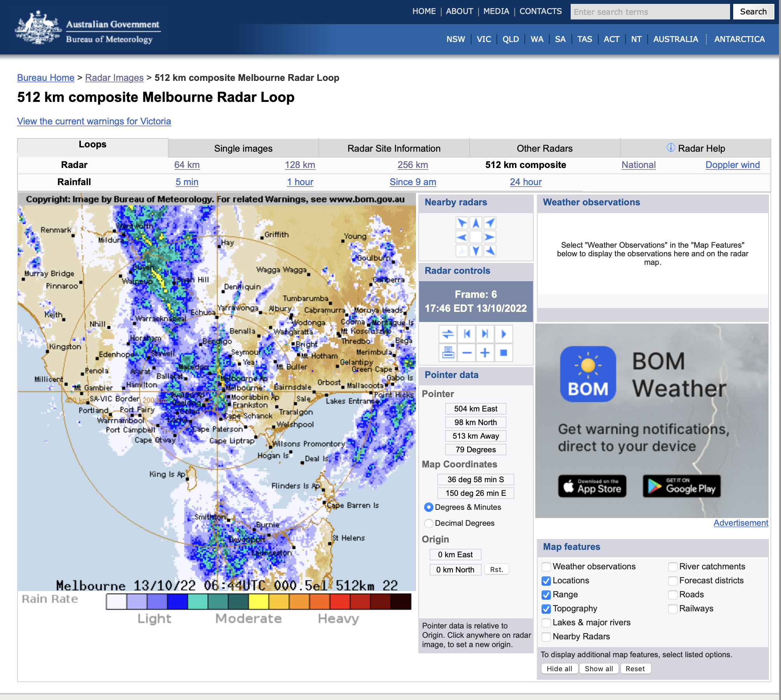Open the 256 km radar link
The height and width of the screenshot is (700, 781).
pyautogui.click(x=412, y=165)
